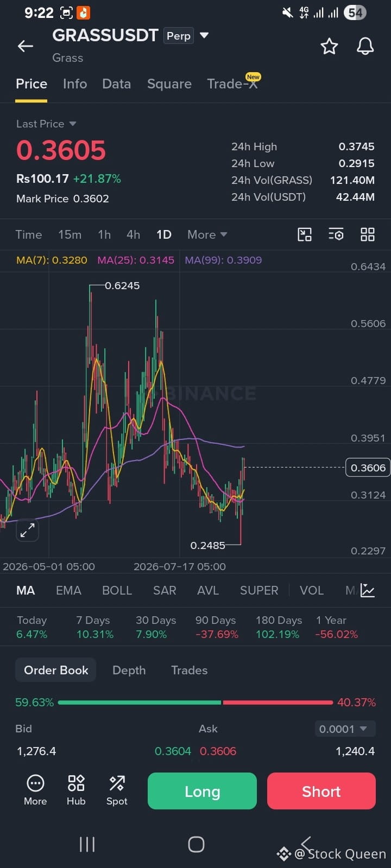Tap the muted bell status icon
Screen dimensions: 391x868
click(287, 12)
